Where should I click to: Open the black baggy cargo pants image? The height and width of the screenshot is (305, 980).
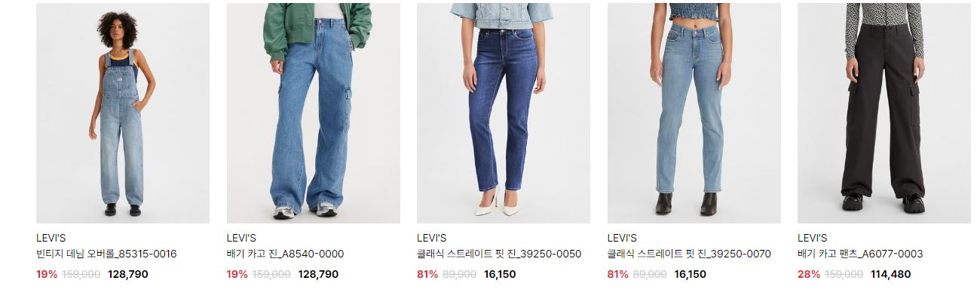884,113
